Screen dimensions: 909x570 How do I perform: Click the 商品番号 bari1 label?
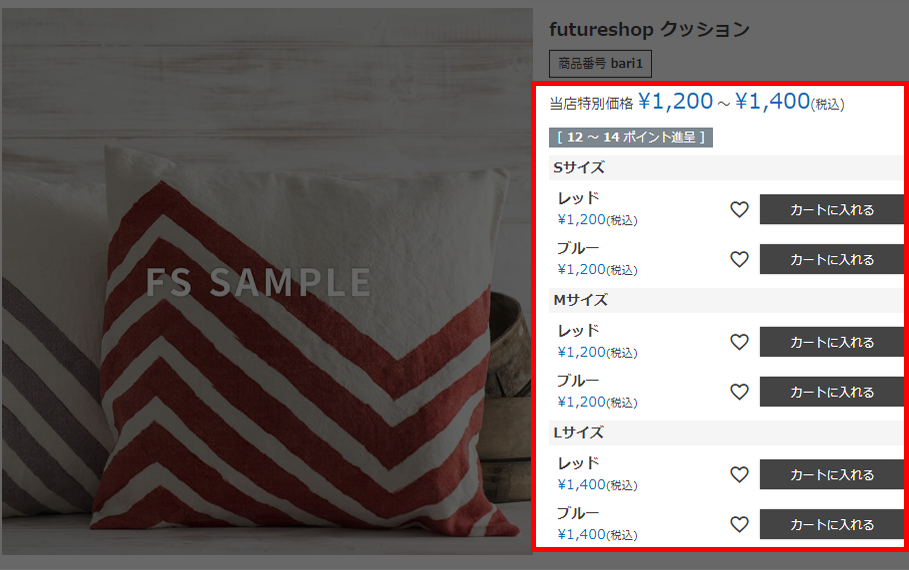click(x=600, y=64)
